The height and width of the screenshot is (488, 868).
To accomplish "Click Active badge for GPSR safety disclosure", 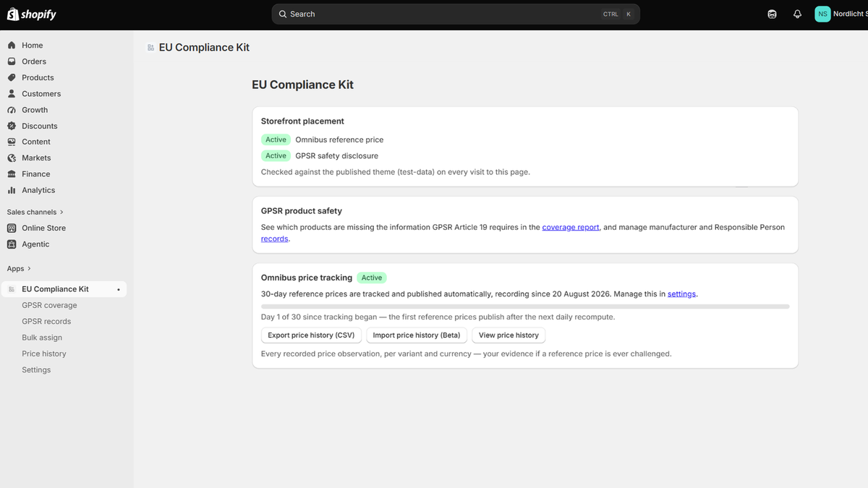I will (276, 155).
